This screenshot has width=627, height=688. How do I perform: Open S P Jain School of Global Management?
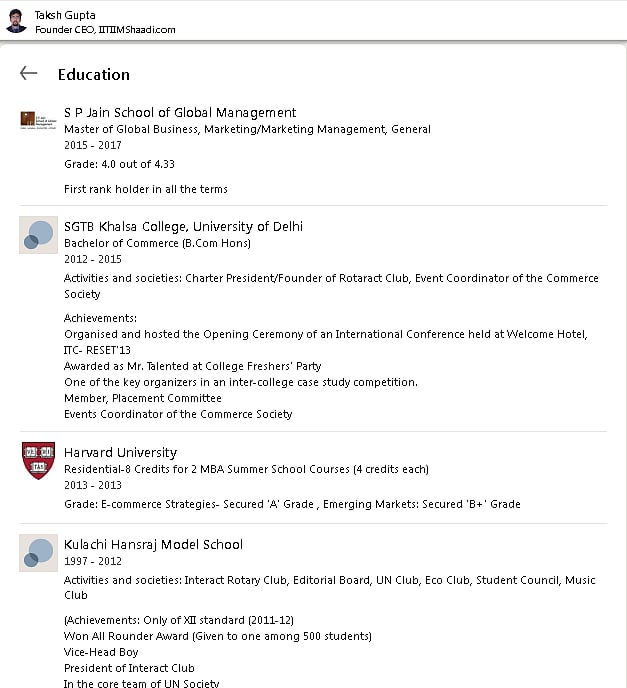click(x=180, y=112)
